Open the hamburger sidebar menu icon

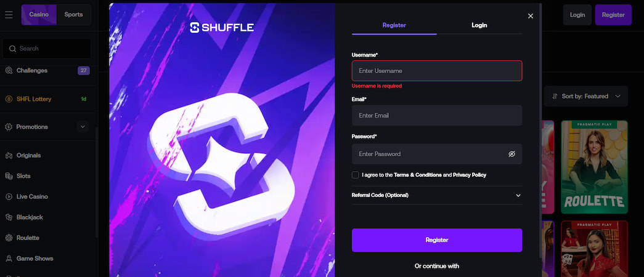click(9, 15)
